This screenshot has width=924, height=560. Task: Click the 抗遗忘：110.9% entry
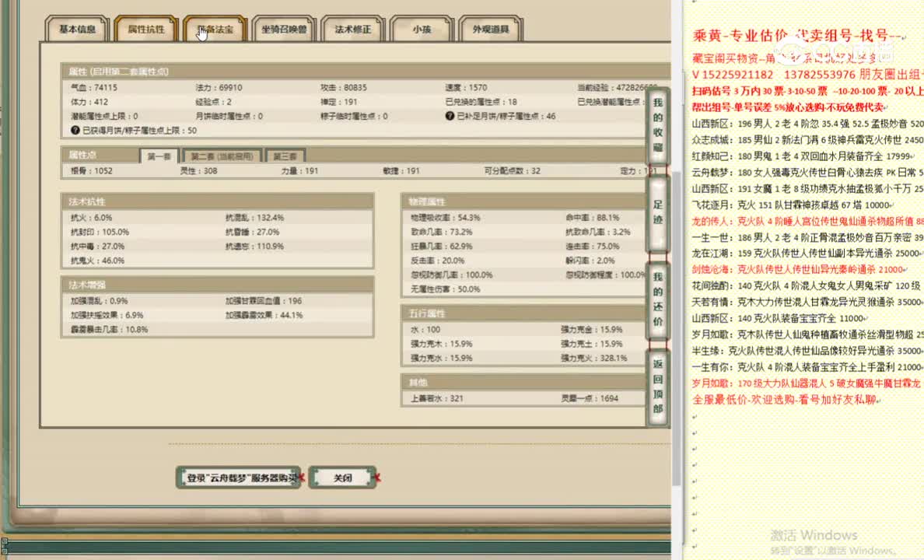[x=254, y=246]
